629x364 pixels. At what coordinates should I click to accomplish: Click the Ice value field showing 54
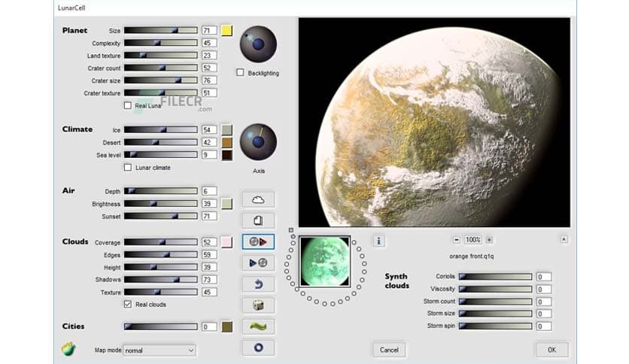tap(209, 130)
